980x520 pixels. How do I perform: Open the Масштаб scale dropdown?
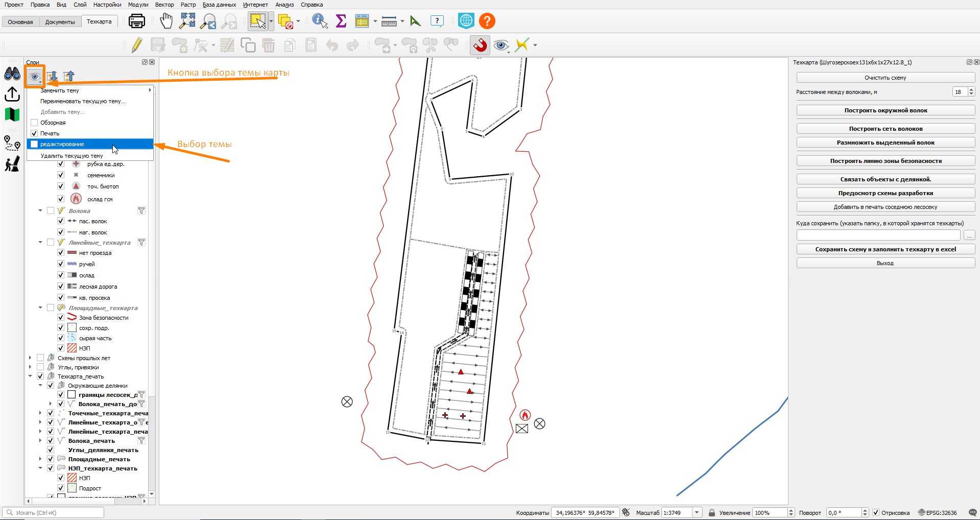(697, 513)
